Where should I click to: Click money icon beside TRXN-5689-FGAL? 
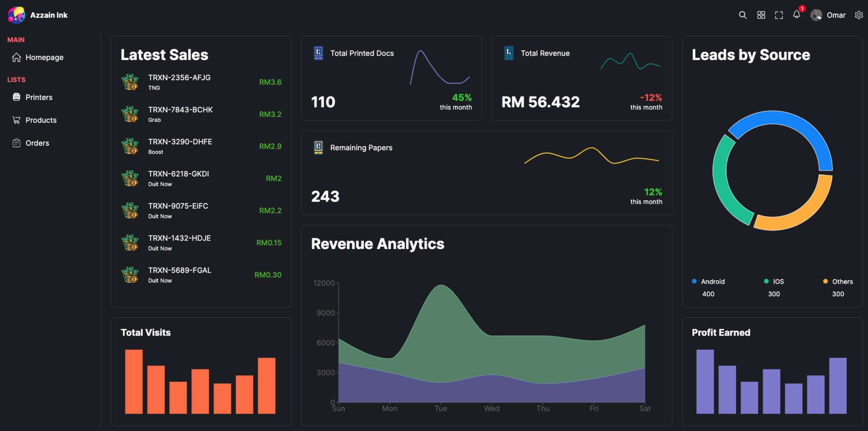[130, 275]
